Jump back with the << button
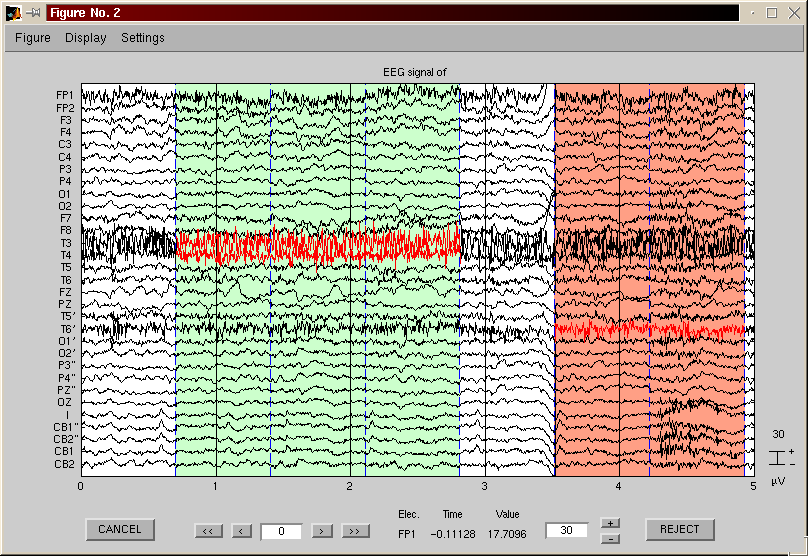Screen dimensions: 808x556 pyautogui.click(x=208, y=531)
